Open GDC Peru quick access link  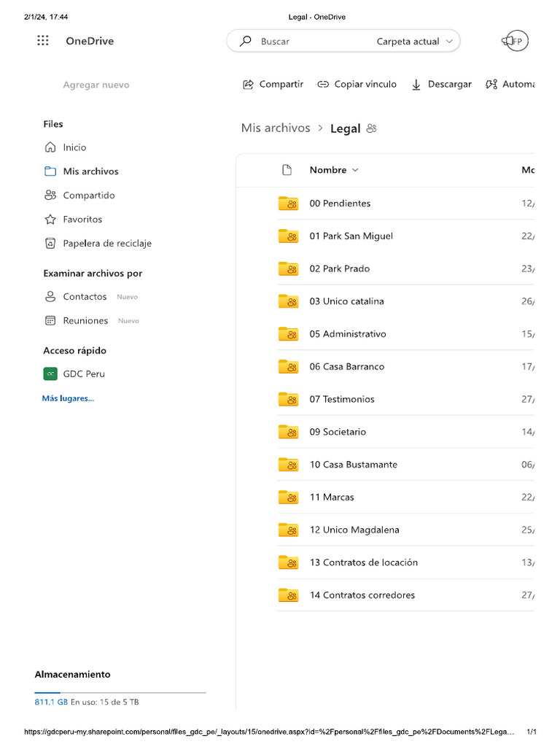(x=84, y=374)
